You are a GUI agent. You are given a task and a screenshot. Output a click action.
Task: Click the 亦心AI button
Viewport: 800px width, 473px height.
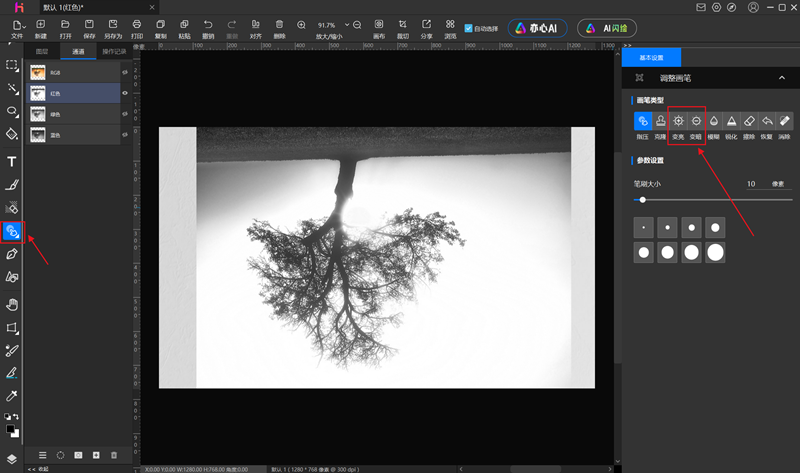539,28
